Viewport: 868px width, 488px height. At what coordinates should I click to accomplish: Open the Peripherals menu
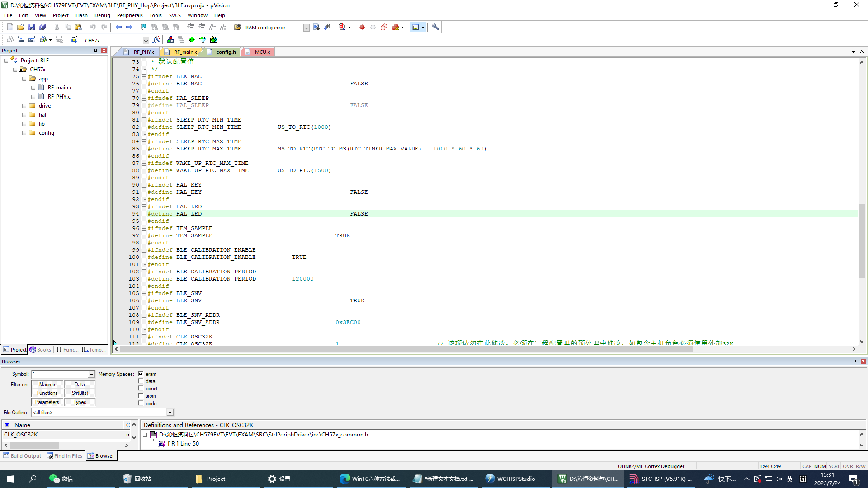point(130,15)
